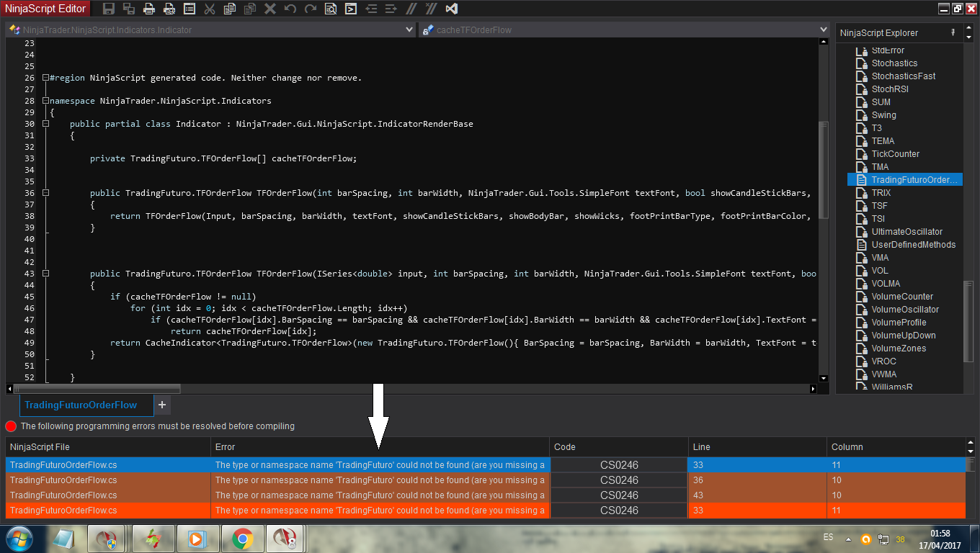Click the Delete X icon in the toolbar
This screenshot has height=553, width=980.
[x=270, y=9]
